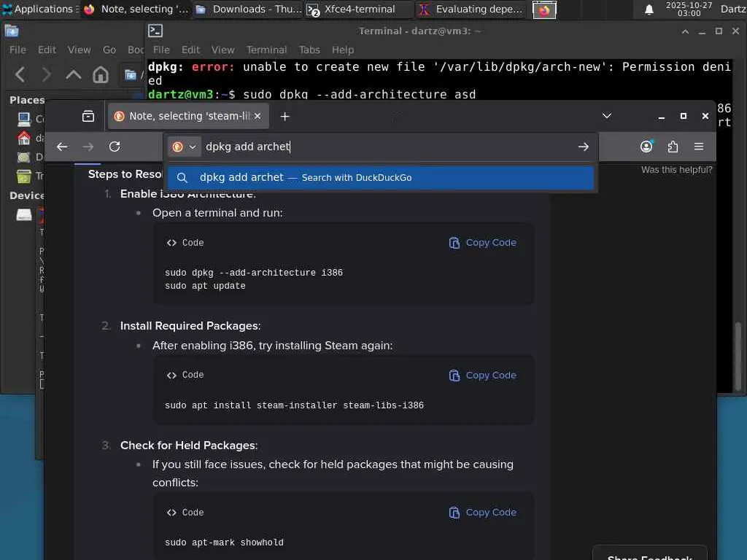The height and width of the screenshot is (560, 747).
Task: Open Terminal window Help menu
Action: point(343,50)
